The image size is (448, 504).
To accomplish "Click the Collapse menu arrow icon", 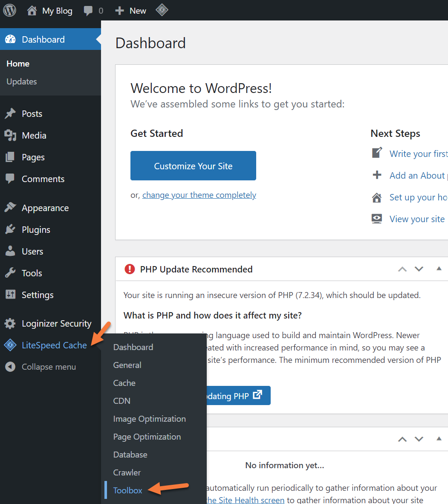I will [x=10, y=367].
